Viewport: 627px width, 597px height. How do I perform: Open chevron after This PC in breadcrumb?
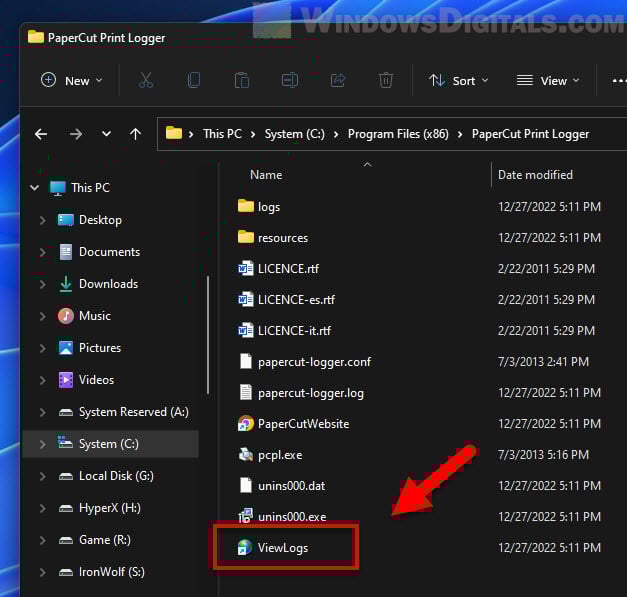click(253, 134)
